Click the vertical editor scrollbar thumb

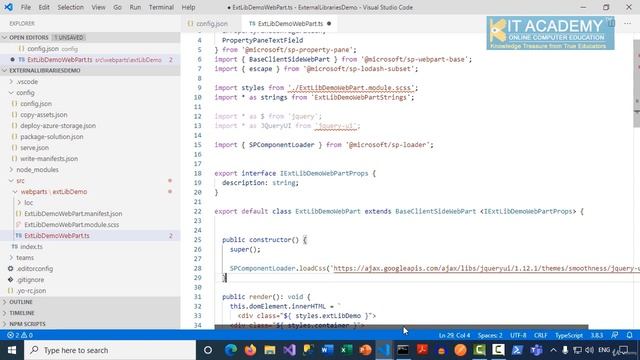(x=636, y=84)
